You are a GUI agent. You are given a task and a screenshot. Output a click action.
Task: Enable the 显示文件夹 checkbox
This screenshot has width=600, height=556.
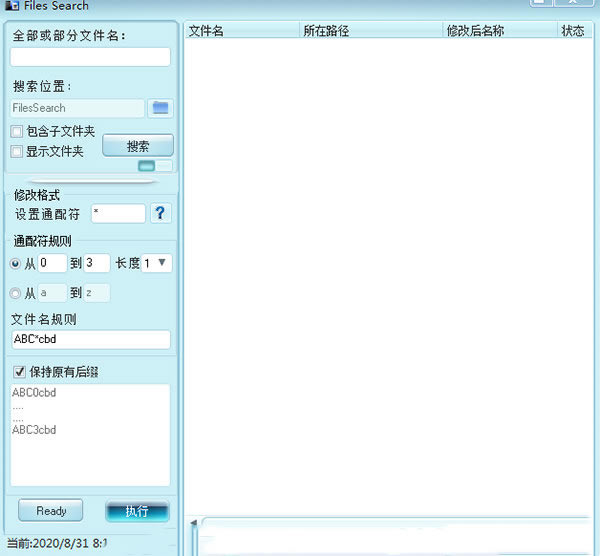(17, 152)
